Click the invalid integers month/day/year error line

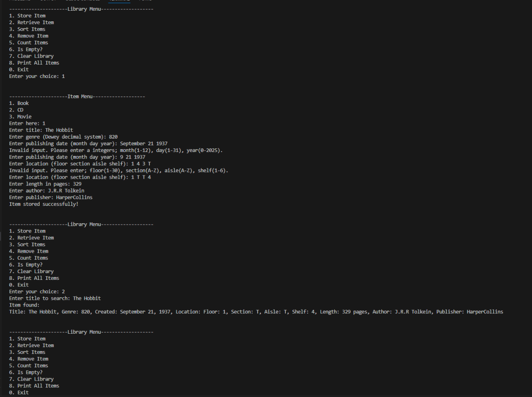point(116,150)
